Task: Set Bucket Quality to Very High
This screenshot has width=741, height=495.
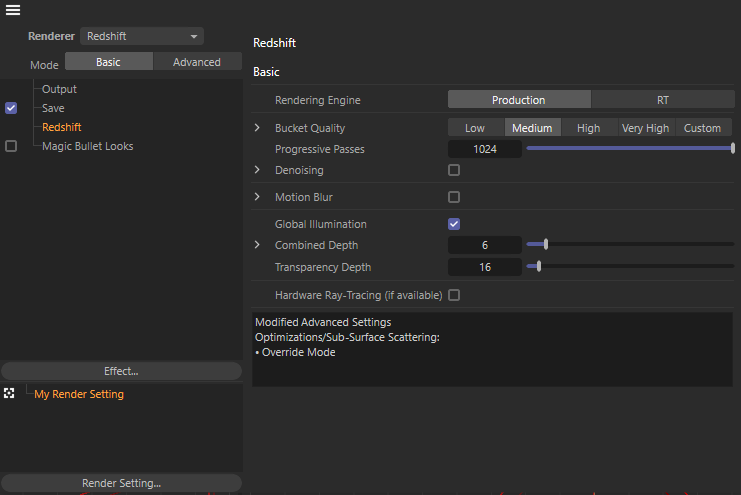Action: [645, 128]
